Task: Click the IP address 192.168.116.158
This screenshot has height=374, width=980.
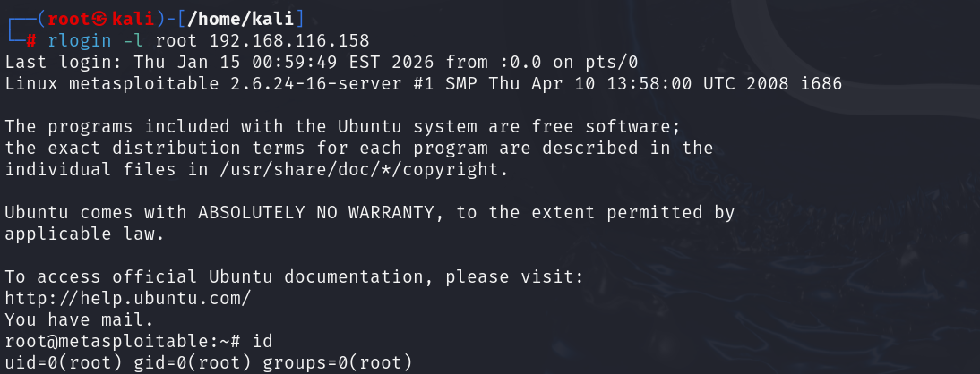Action: coord(289,40)
